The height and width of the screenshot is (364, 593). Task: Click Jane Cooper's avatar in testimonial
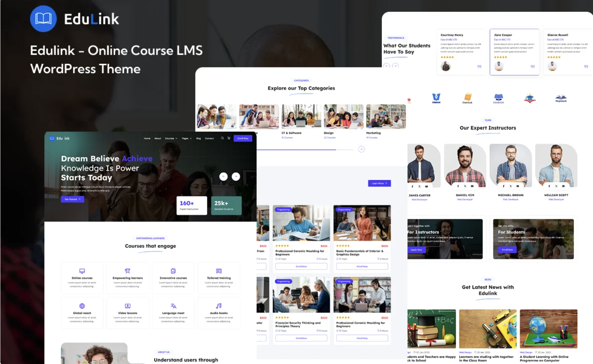pyautogui.click(x=499, y=66)
